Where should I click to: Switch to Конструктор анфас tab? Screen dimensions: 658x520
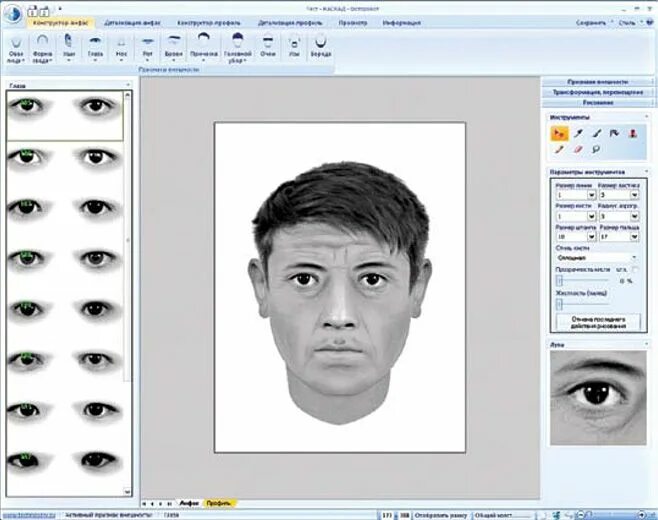(61, 23)
